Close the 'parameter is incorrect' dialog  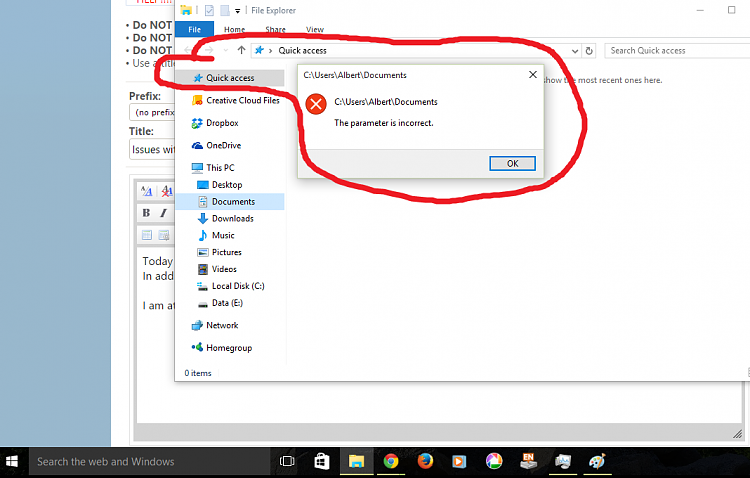click(x=532, y=75)
